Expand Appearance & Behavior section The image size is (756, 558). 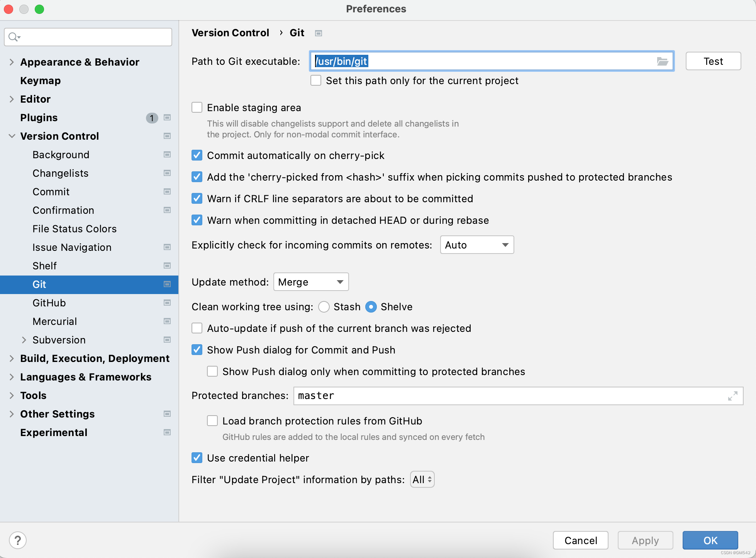coord(12,62)
